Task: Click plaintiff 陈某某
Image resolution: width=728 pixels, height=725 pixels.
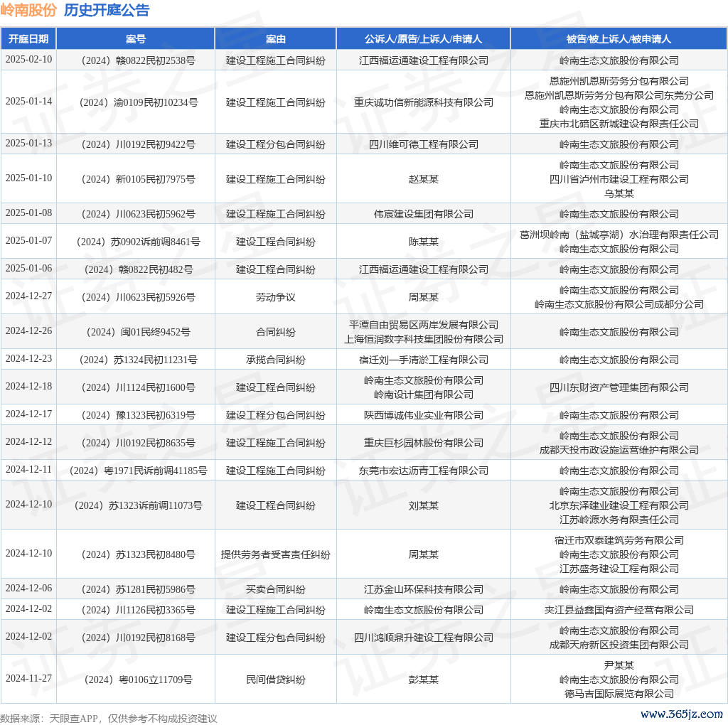Action: 424,242
